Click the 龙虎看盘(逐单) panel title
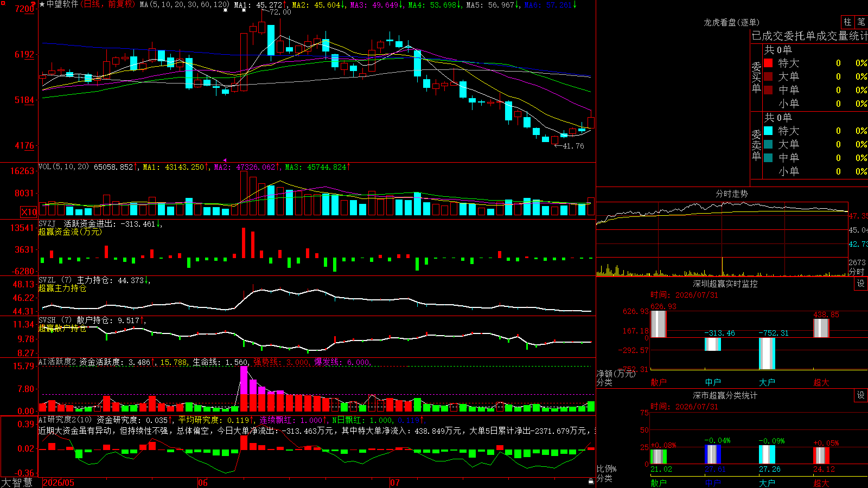The image size is (868, 488). click(732, 22)
